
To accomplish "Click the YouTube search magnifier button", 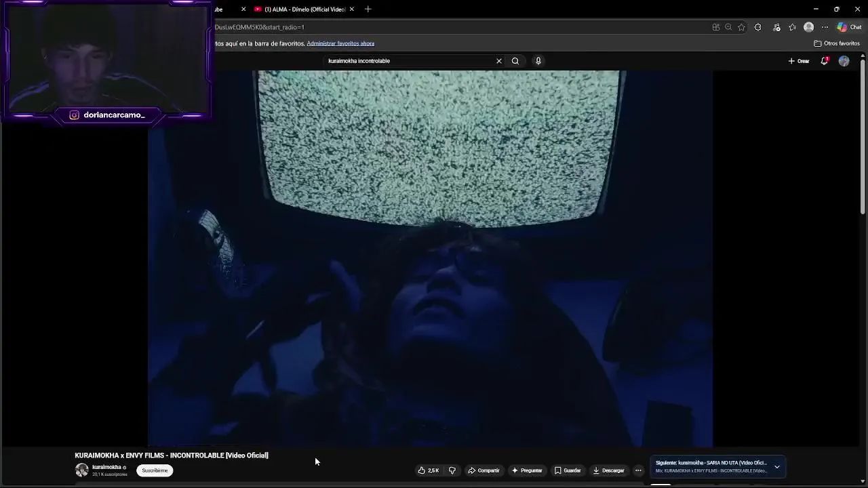I will pos(515,61).
